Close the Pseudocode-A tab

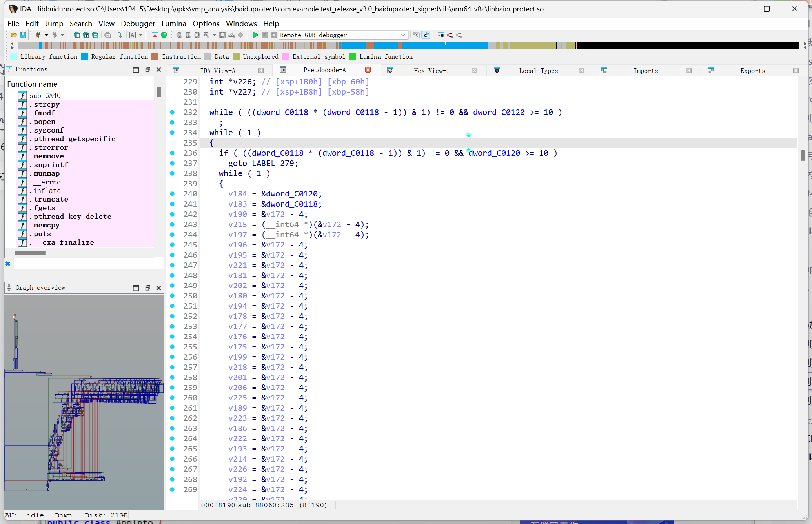coord(368,70)
